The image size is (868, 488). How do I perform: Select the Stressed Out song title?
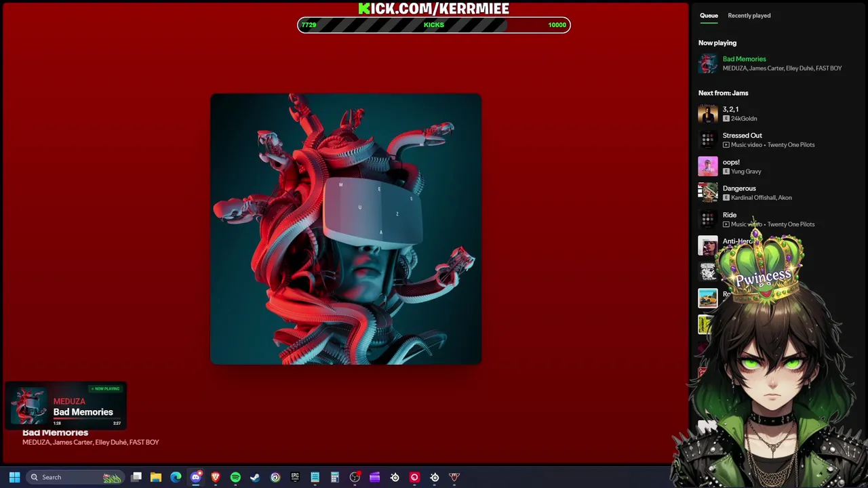742,136
